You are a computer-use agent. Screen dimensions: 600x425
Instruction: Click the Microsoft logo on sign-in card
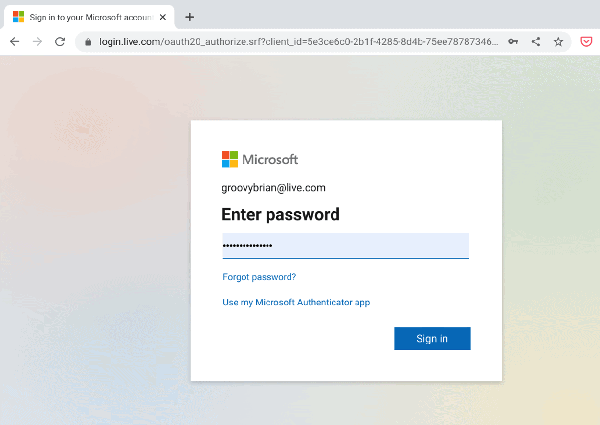pos(260,159)
